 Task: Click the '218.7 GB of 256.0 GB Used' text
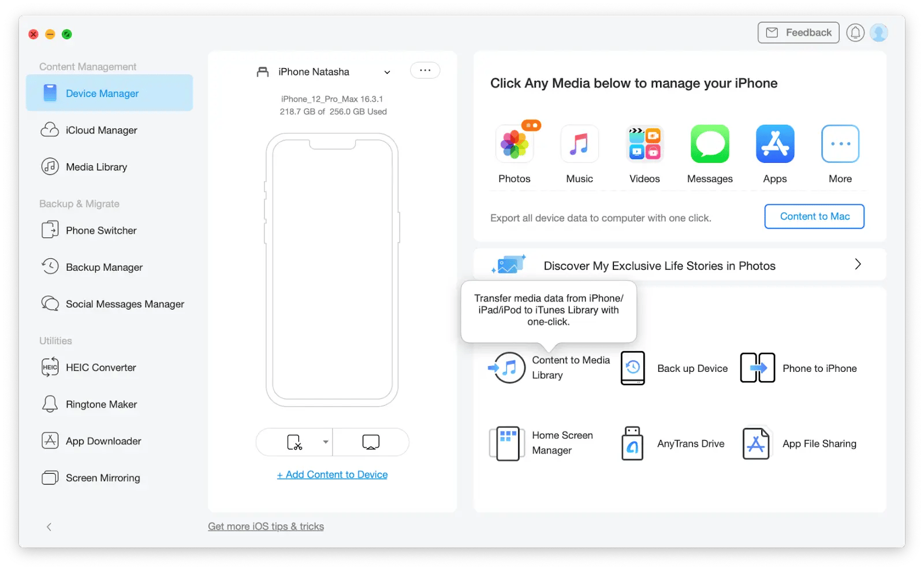click(333, 111)
